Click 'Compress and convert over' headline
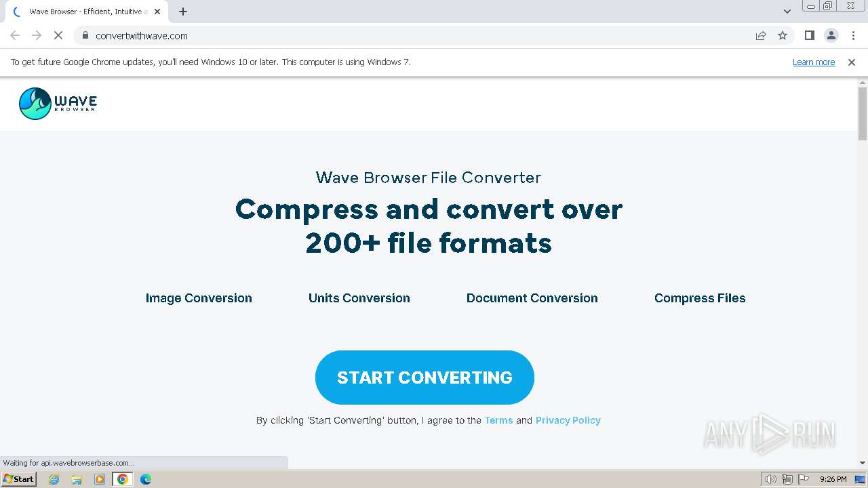This screenshot has width=868, height=488. [x=429, y=209]
